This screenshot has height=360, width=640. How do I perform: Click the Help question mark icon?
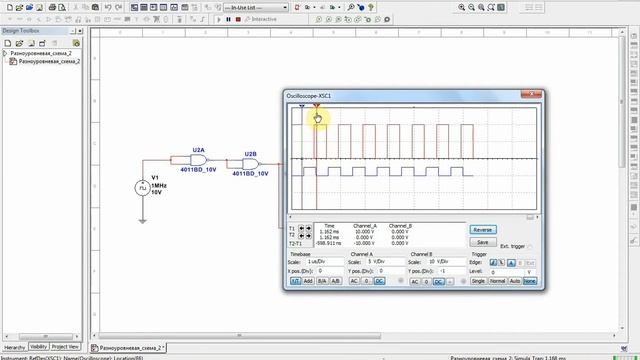coord(371,7)
